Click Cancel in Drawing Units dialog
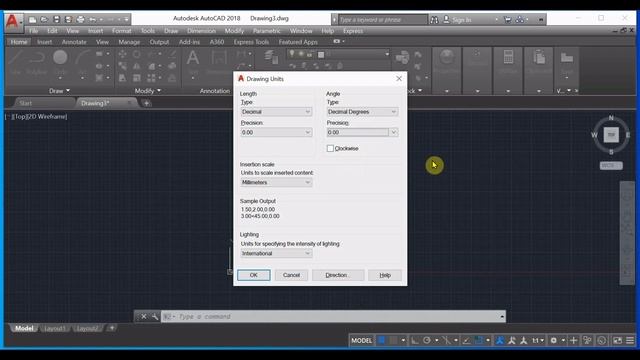 click(x=291, y=275)
